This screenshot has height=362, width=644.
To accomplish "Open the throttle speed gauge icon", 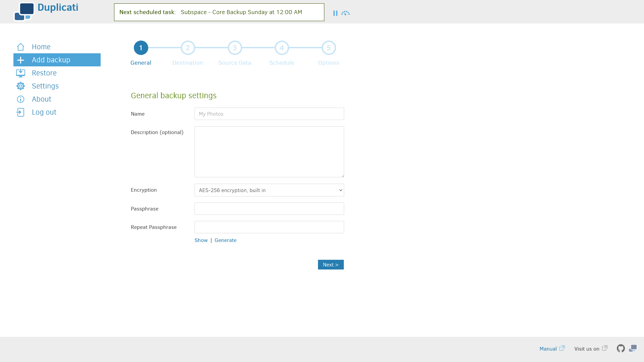I will tap(345, 13).
